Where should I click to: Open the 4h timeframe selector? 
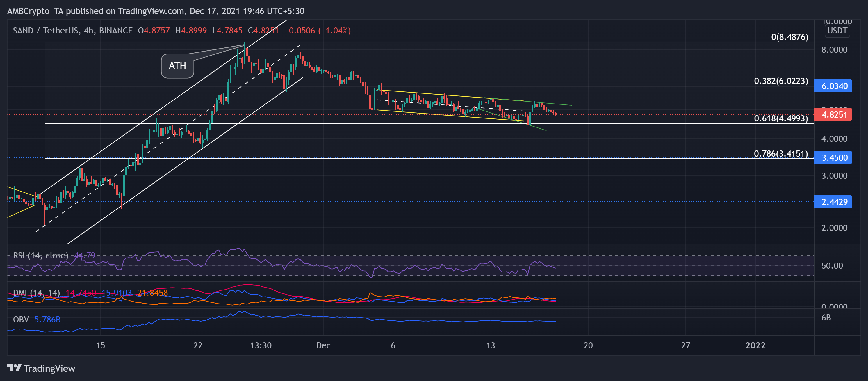coord(88,30)
